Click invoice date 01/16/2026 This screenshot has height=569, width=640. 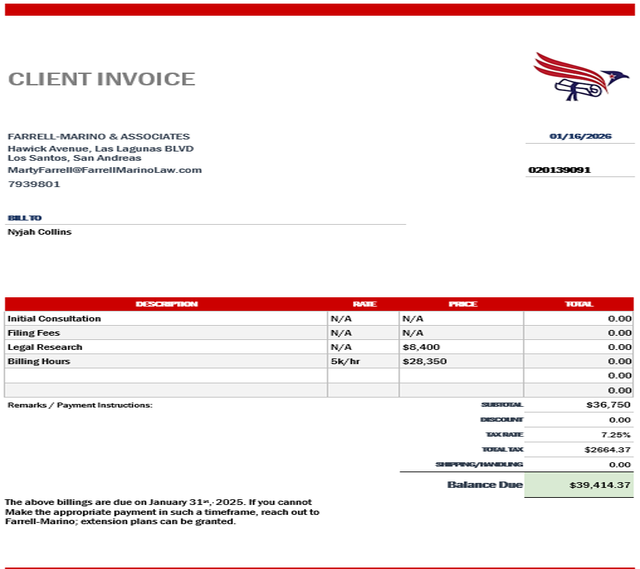tap(580, 136)
